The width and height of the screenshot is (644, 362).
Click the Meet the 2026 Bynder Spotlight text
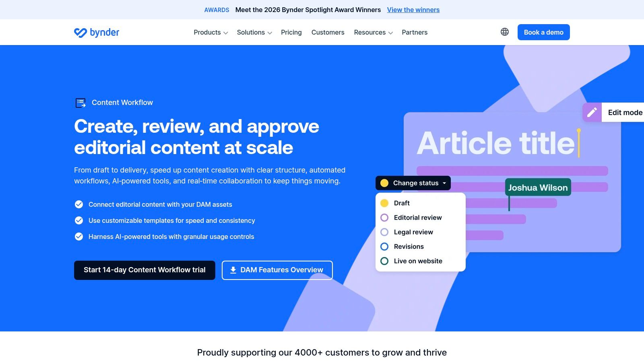(x=308, y=10)
